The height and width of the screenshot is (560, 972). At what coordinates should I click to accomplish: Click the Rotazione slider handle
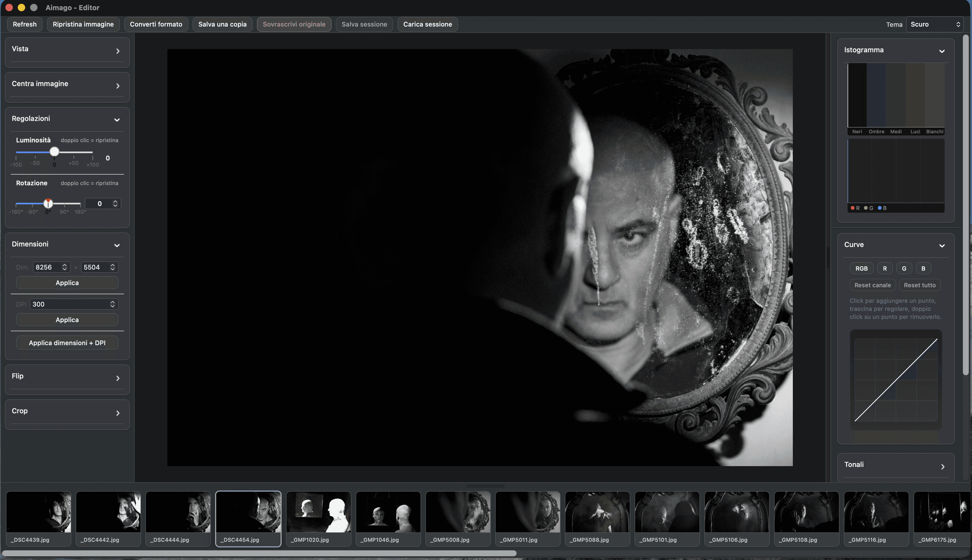click(48, 203)
